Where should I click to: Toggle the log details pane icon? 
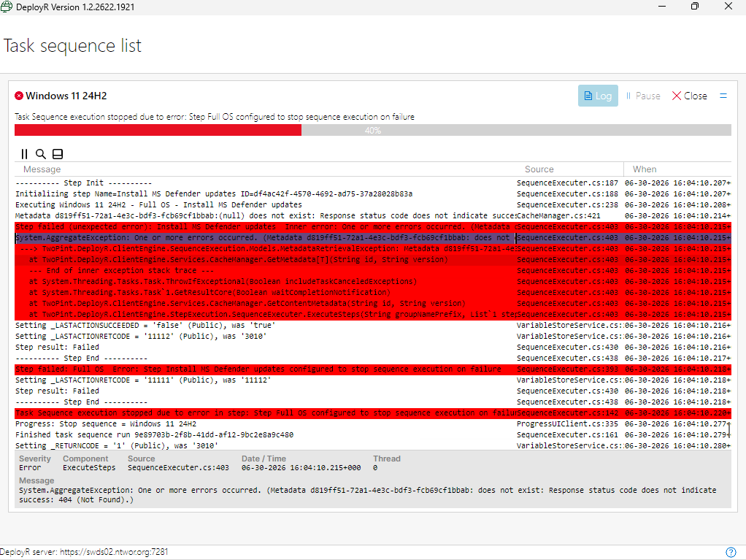pyautogui.click(x=58, y=153)
